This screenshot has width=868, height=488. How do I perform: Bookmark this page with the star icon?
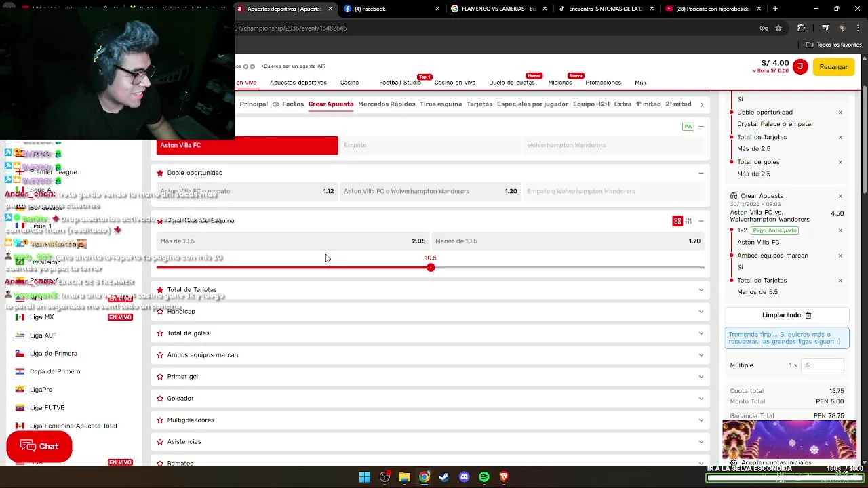pos(778,28)
